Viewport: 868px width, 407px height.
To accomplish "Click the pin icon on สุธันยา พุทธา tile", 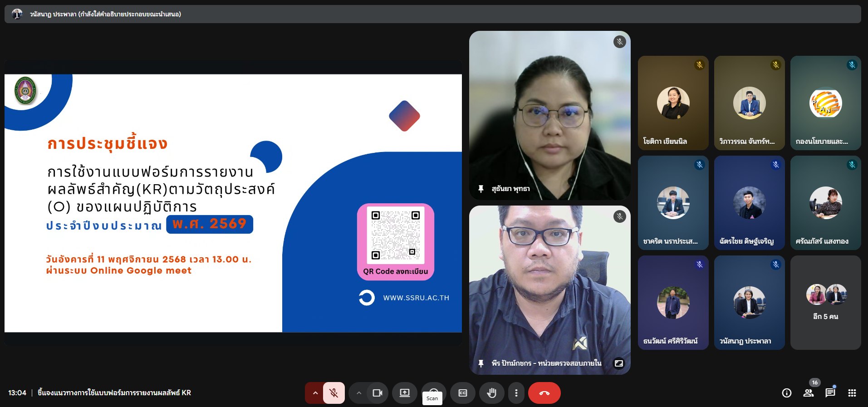I will pos(481,189).
